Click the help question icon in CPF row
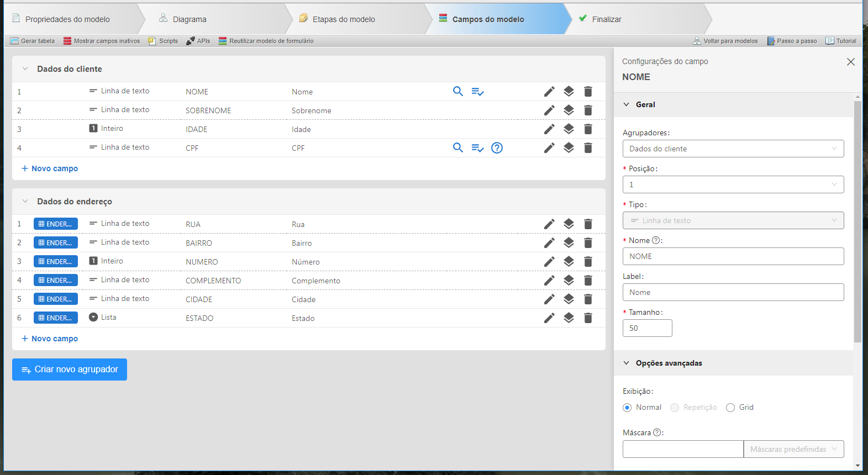Viewport: 868px width, 475px height. point(497,147)
